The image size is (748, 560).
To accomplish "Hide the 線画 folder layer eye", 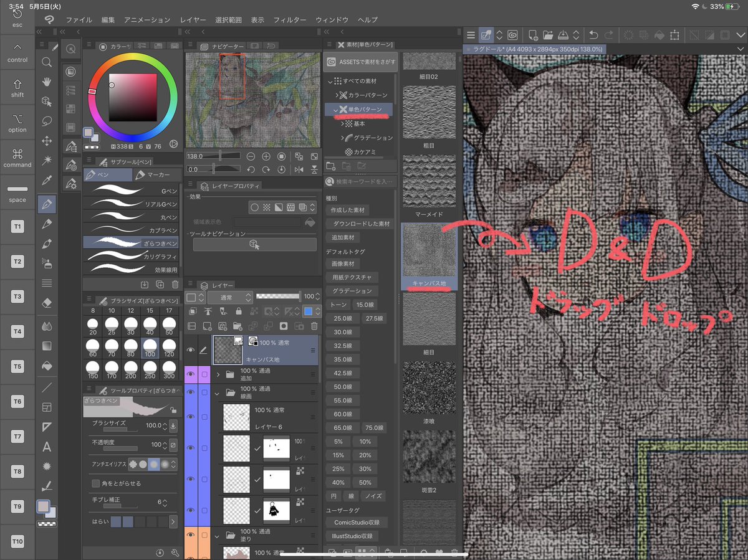I will 191,392.
